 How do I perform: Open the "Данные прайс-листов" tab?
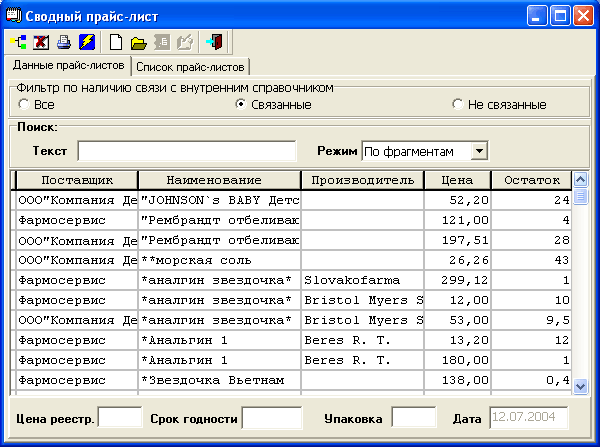pyautogui.click(x=67, y=66)
